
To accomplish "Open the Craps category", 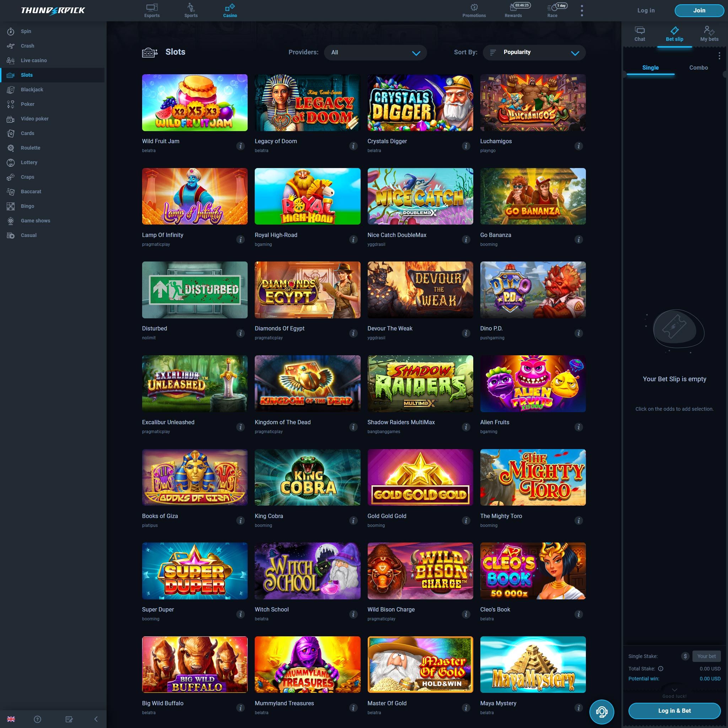I will pos(53,177).
